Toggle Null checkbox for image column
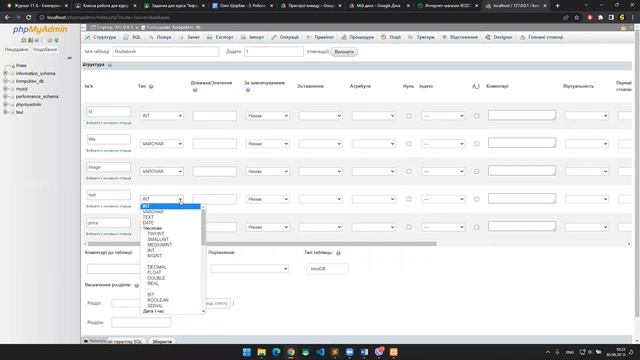This screenshot has width=640, height=360. [x=409, y=171]
